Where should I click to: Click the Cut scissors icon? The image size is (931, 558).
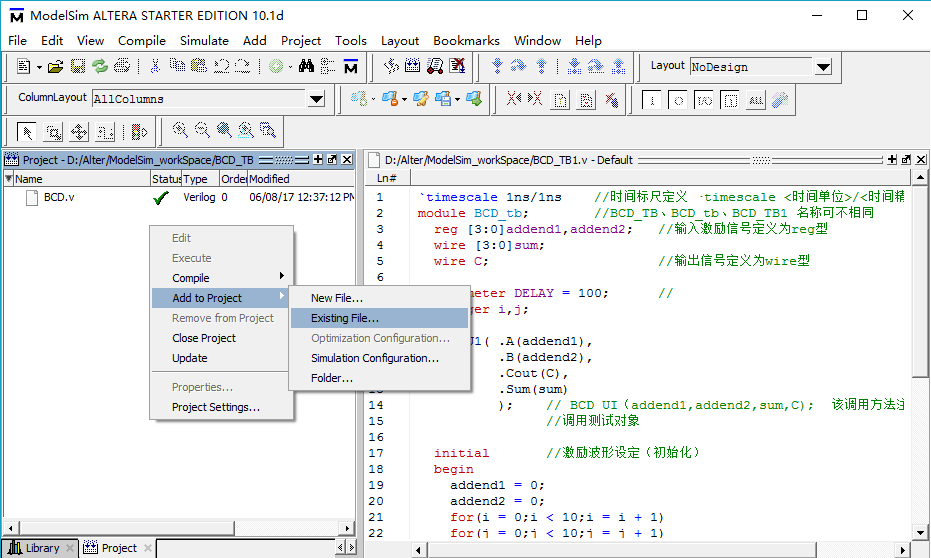(155, 66)
